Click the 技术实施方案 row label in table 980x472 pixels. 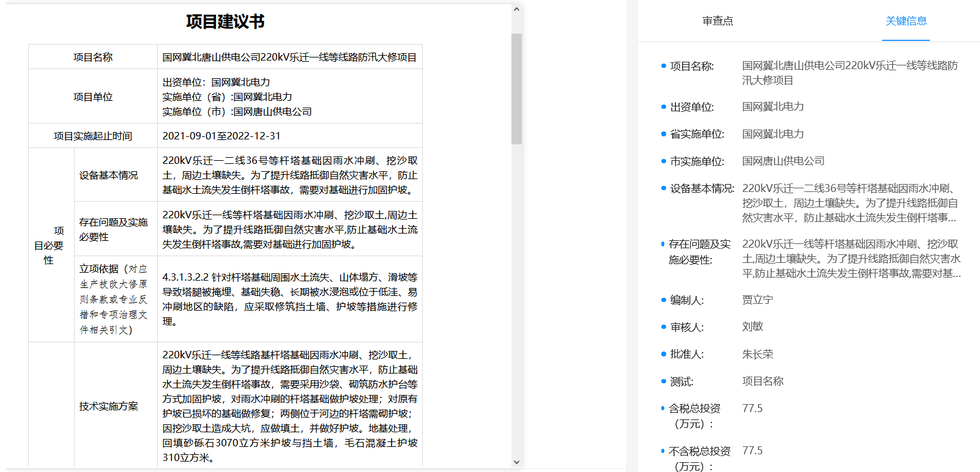pos(108,407)
